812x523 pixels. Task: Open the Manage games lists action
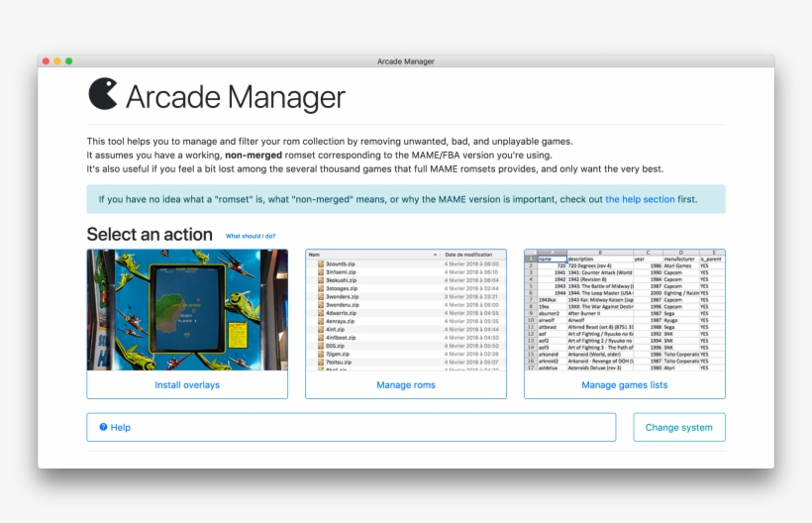pos(625,384)
